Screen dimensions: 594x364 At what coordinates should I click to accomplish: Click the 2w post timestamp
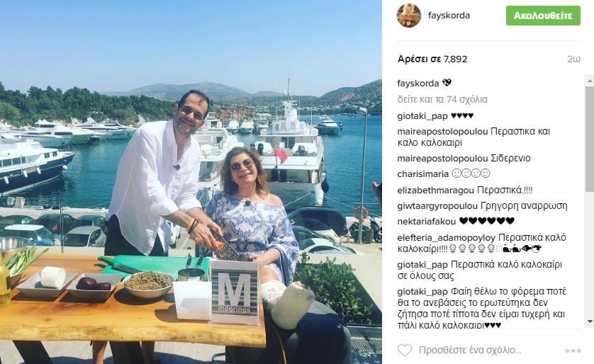[x=573, y=59]
